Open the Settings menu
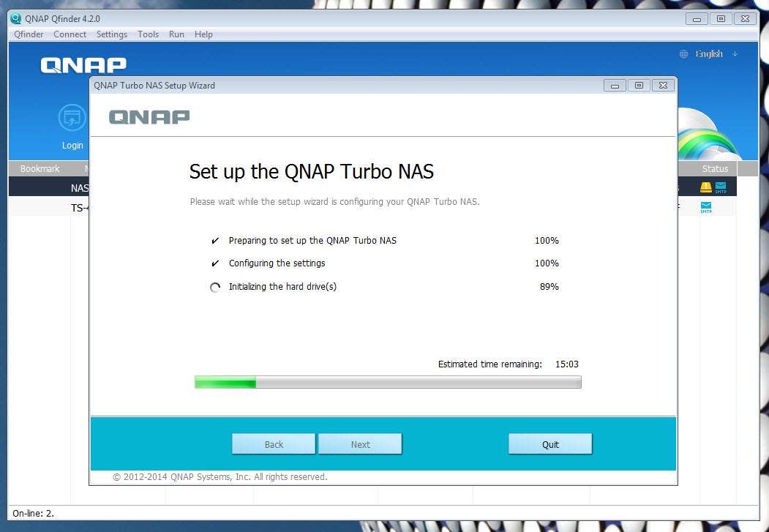Screen dimensions: 769x532 112,34
